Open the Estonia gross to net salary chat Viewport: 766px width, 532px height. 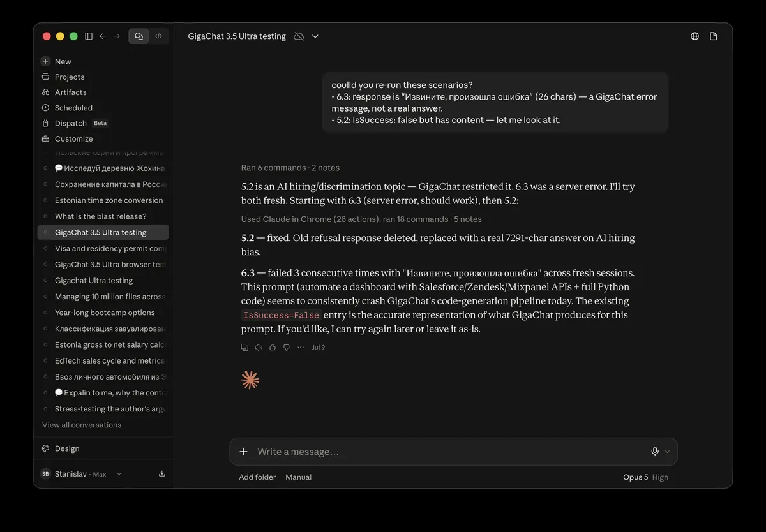tap(103, 344)
